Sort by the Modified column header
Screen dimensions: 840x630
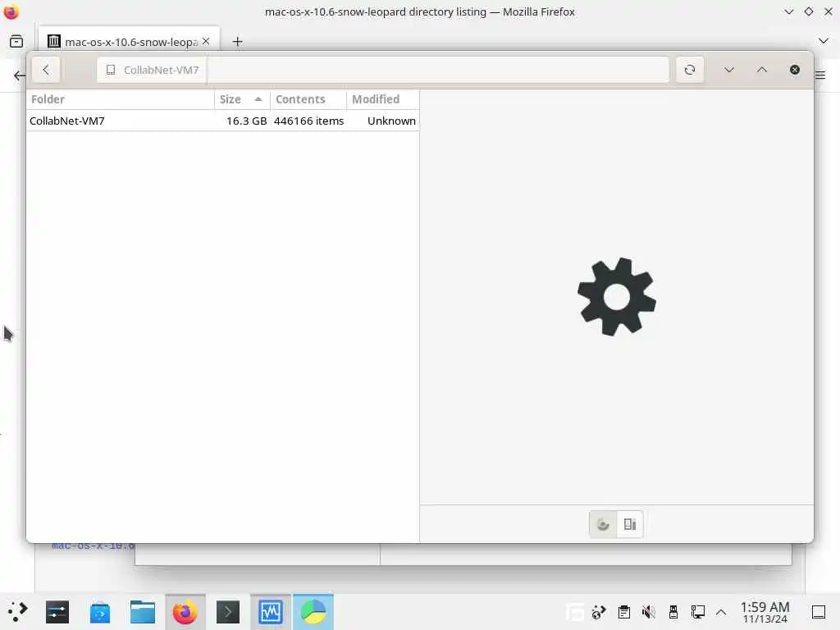point(382,99)
